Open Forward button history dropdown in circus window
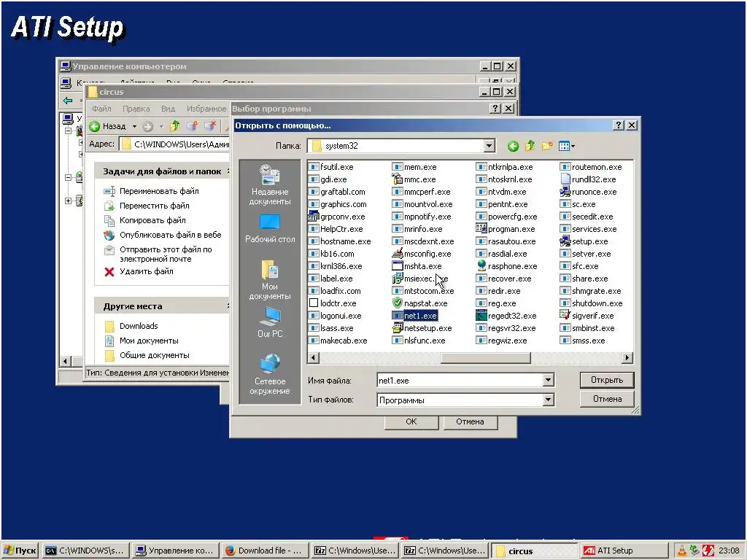 161,127
